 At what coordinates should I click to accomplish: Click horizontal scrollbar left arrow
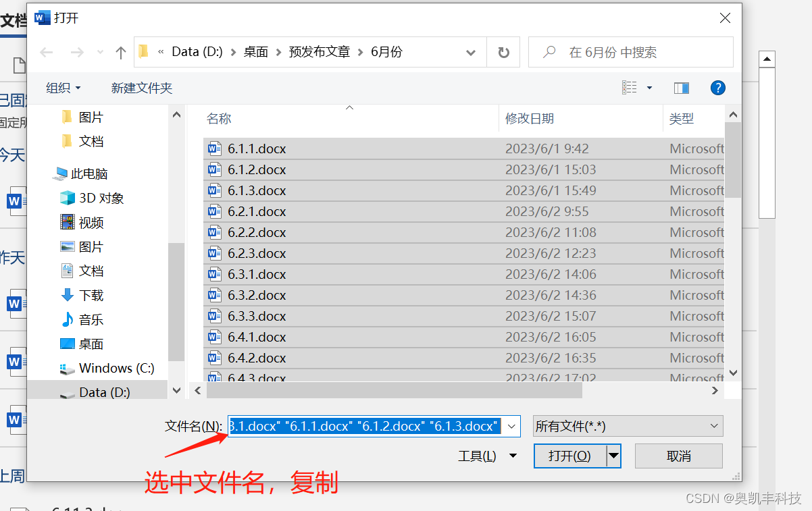point(198,390)
